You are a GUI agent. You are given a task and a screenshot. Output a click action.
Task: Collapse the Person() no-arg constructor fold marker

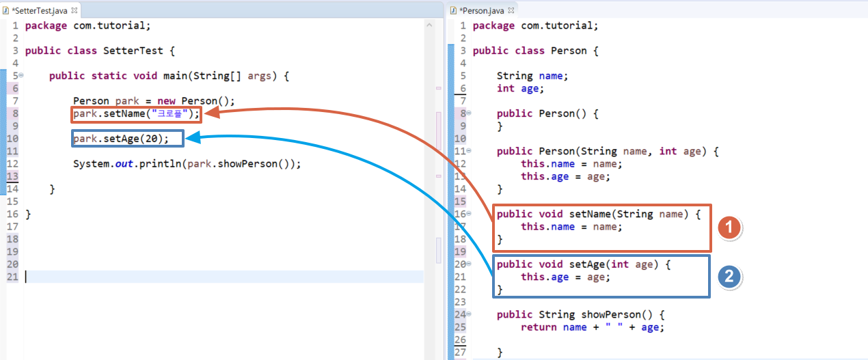468,113
